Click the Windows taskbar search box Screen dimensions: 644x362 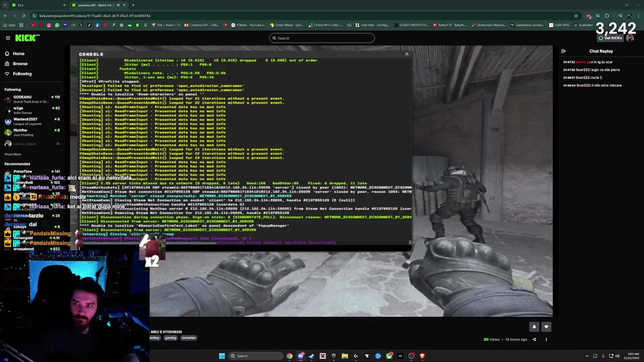[255, 356]
